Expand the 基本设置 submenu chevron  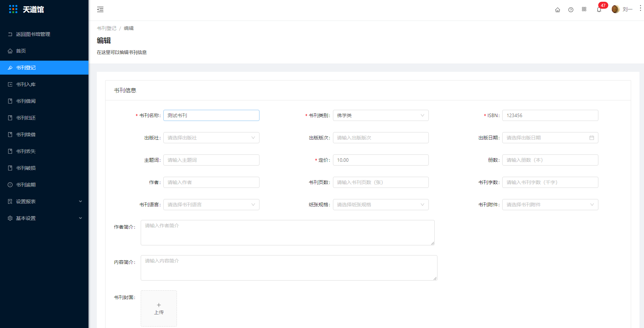(x=80, y=218)
